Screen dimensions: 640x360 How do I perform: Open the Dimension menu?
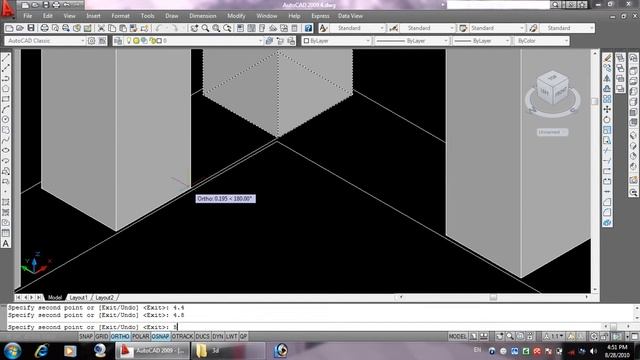coord(202,16)
